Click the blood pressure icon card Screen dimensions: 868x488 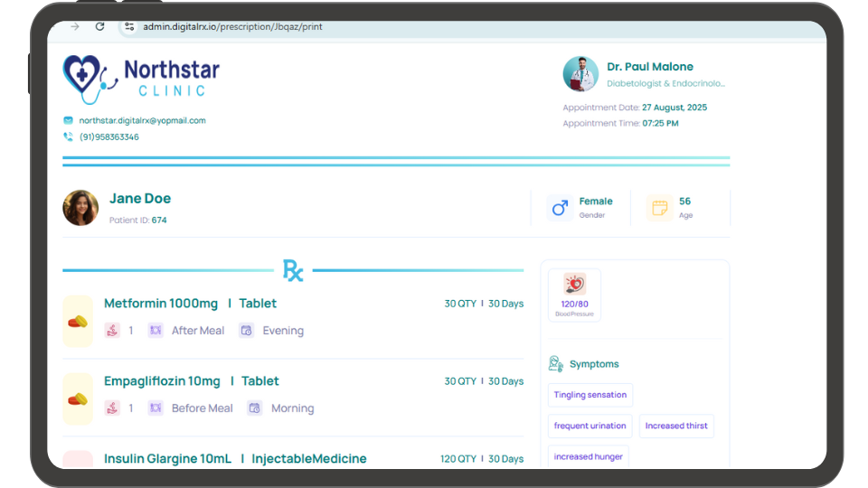(x=574, y=295)
